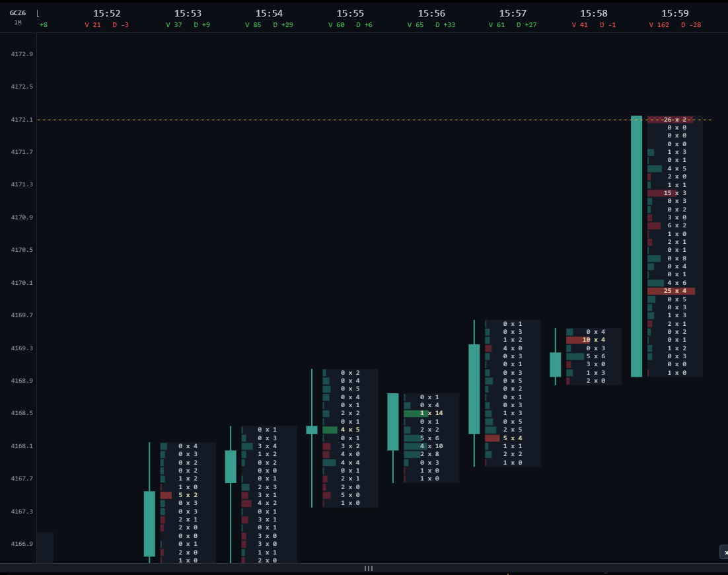
Task: Click the 4170.1 price axis label
Action: (22, 283)
